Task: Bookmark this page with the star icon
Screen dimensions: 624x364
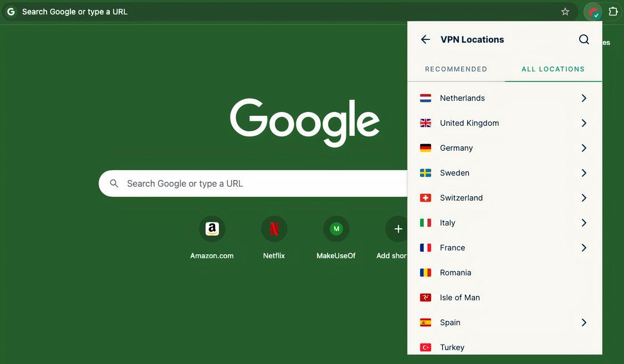Action: 565,11
